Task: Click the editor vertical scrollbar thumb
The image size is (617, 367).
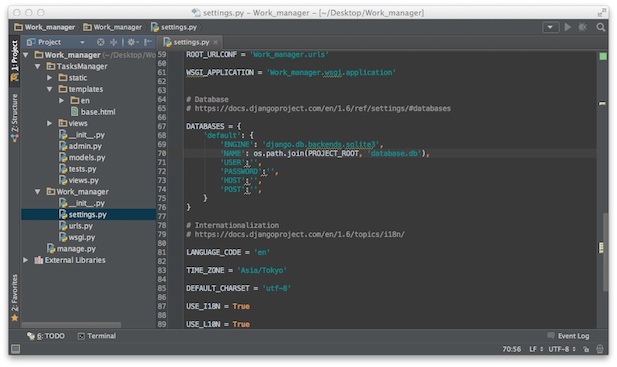Action: point(606,252)
